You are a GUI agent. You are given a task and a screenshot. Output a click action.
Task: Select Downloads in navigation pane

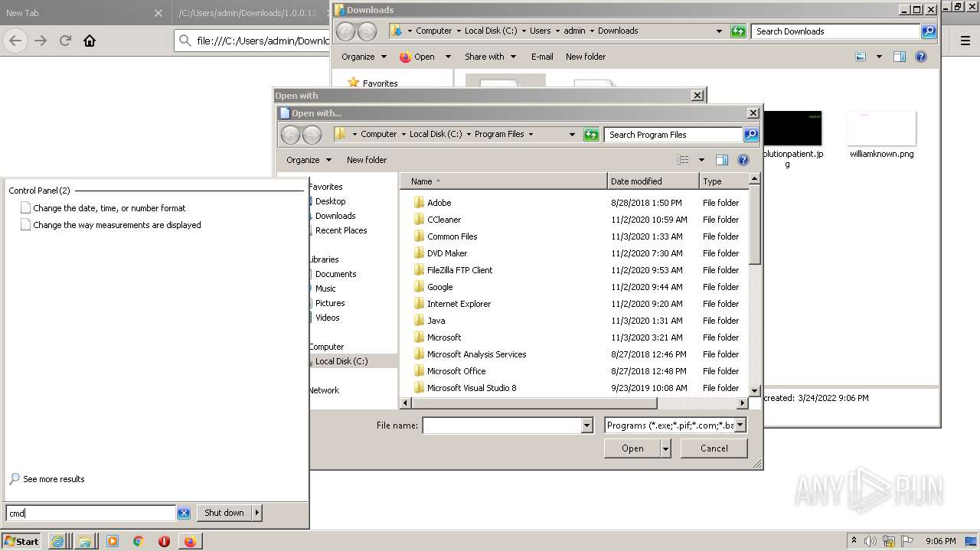[335, 216]
